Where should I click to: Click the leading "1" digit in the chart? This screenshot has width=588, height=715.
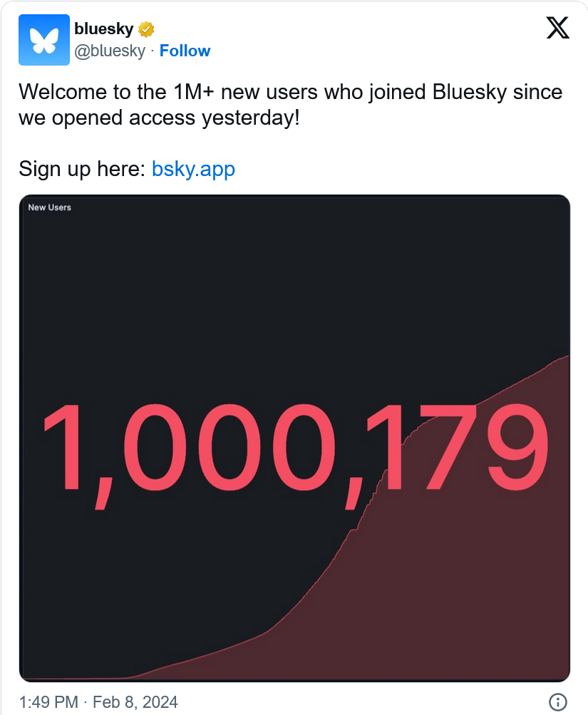[66, 448]
